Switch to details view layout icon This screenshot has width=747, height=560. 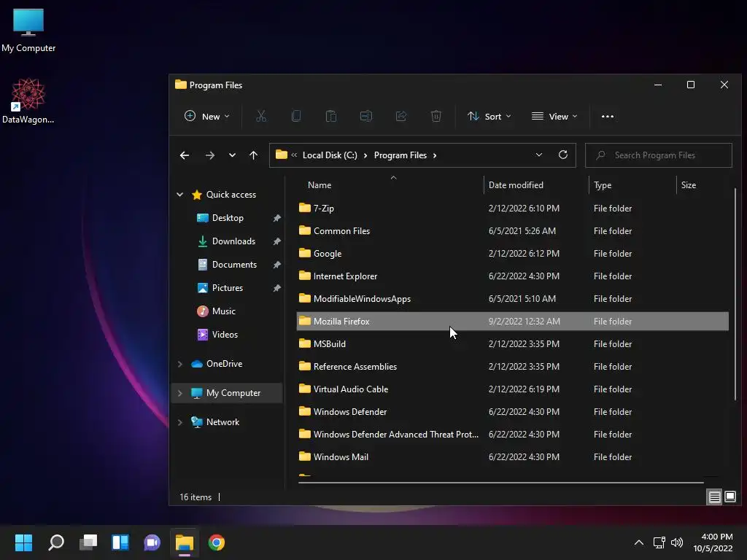(715, 497)
